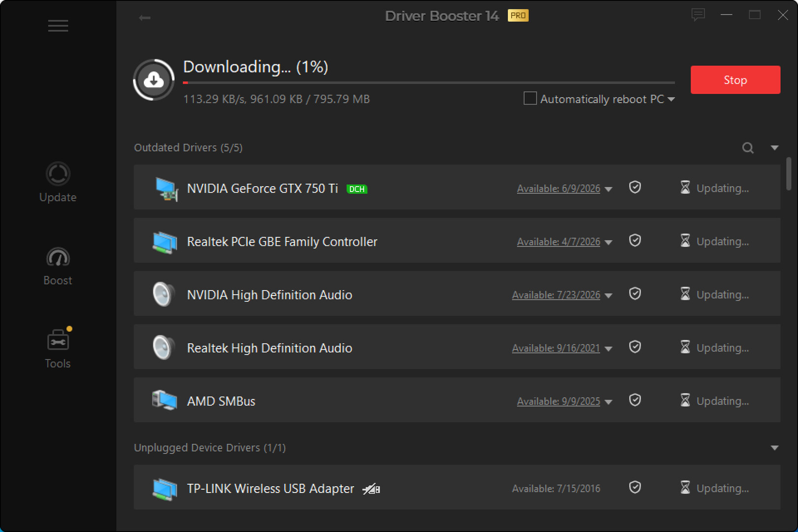Click the download progress bar
The width and height of the screenshot is (798, 532).
click(429, 83)
